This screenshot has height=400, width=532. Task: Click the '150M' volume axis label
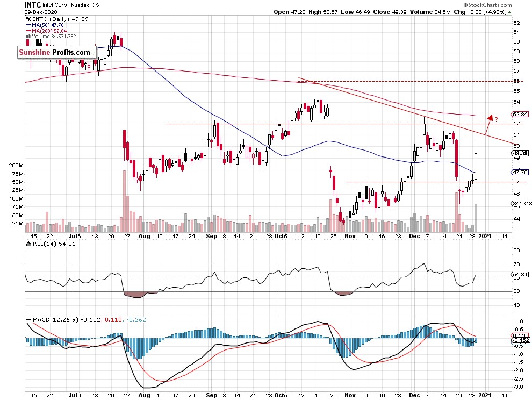(17, 182)
